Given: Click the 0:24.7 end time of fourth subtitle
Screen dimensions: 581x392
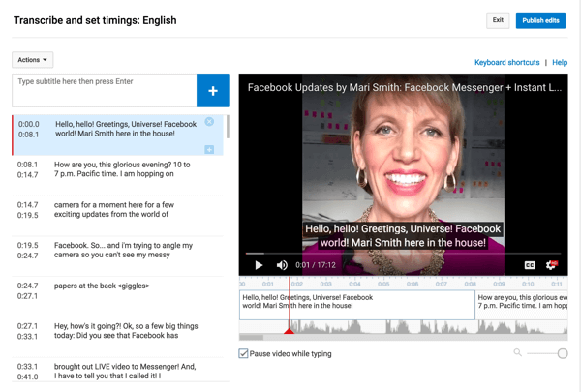Looking at the screenshot, I should click(x=27, y=256).
